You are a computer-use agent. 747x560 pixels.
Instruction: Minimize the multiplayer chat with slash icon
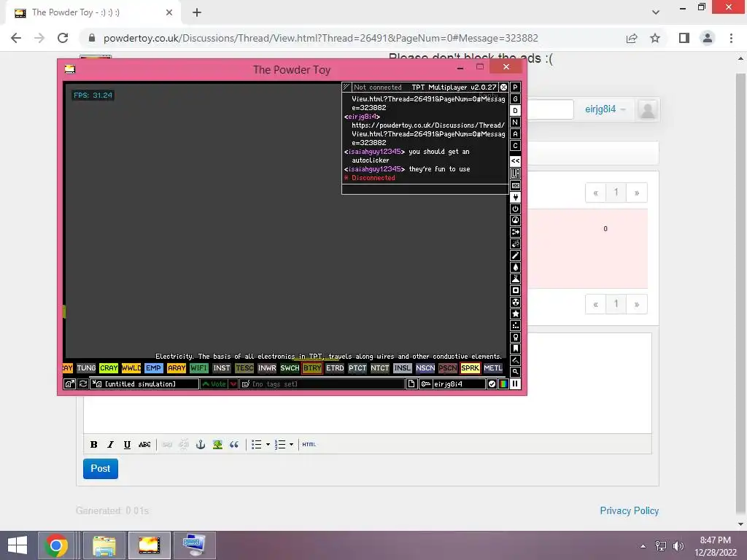347,87
